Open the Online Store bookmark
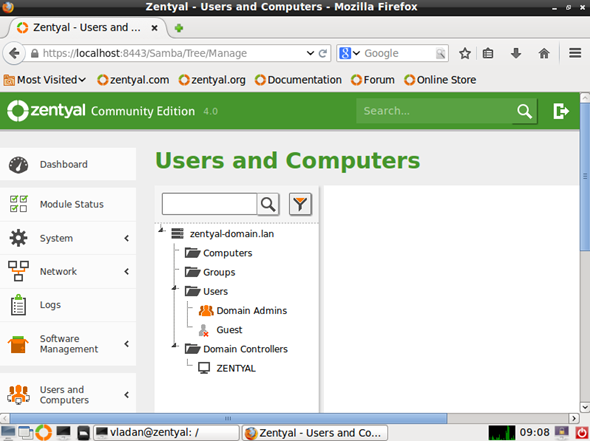 coord(440,80)
